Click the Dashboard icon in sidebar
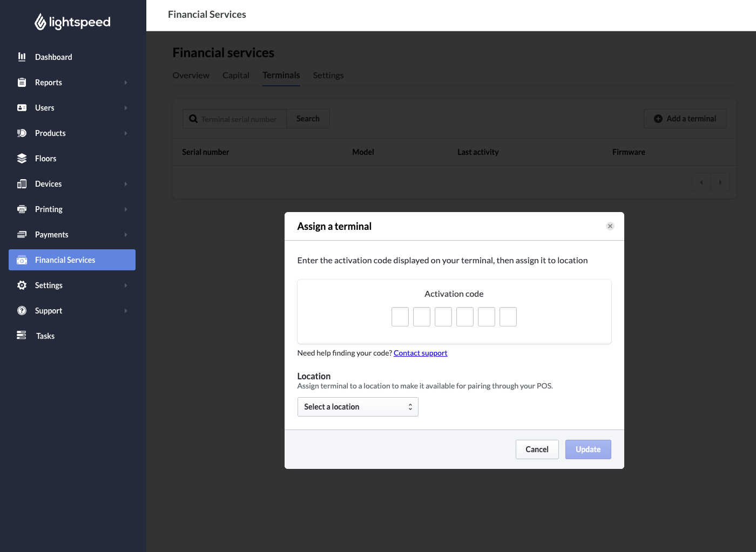Image resolution: width=756 pixels, height=552 pixels. (22, 57)
